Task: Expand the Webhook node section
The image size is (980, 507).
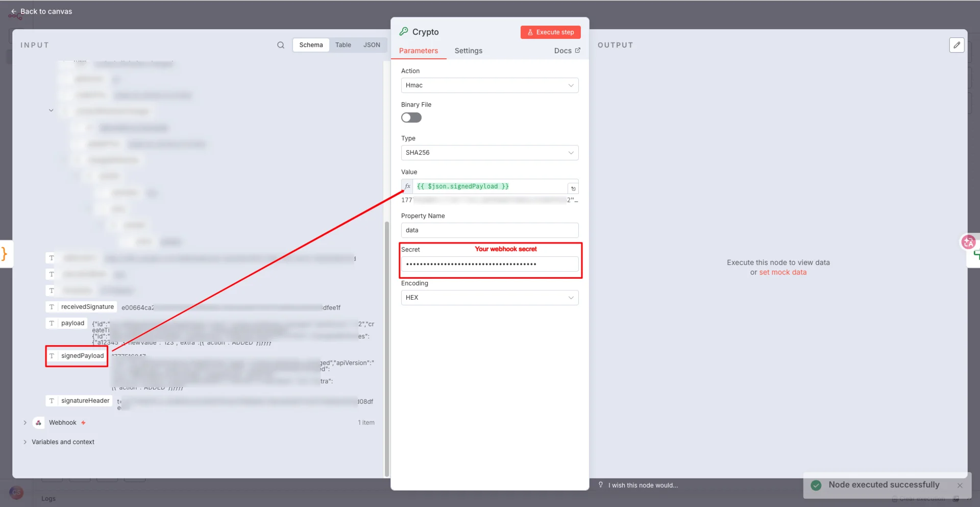Action: click(25, 423)
